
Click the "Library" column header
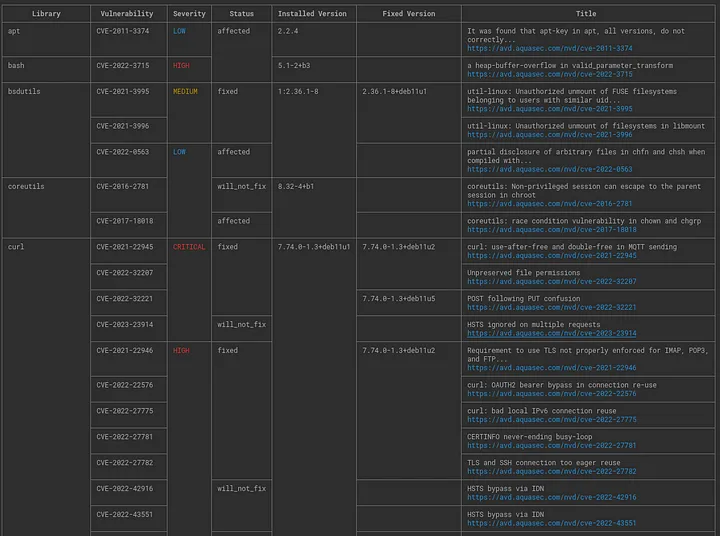46,14
